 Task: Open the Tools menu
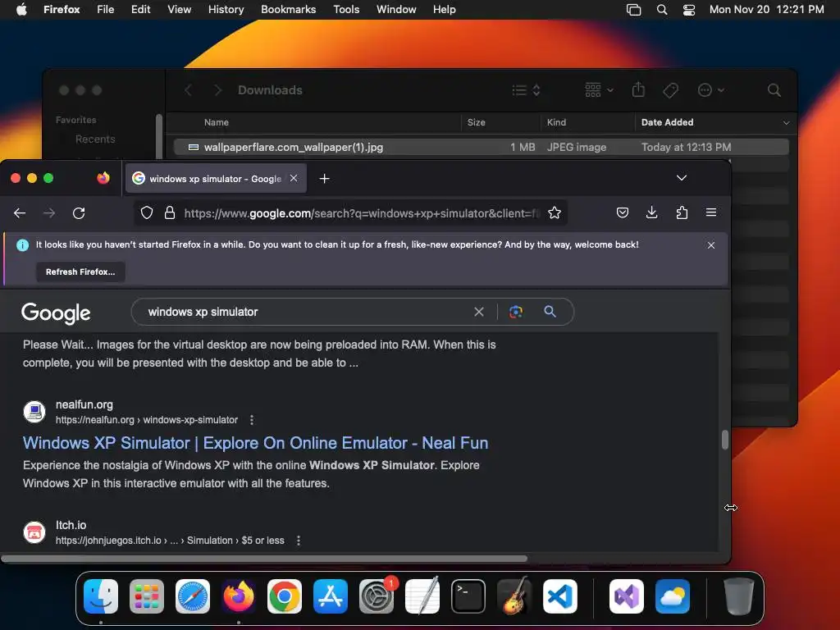coord(346,9)
